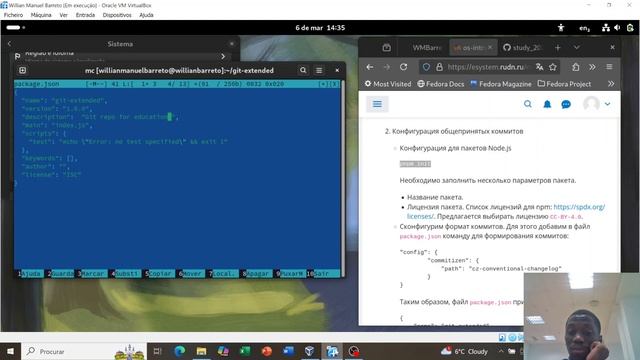640x360 pixels.
Task: Open the Fedora Magazine bookmark
Action: pos(501,84)
